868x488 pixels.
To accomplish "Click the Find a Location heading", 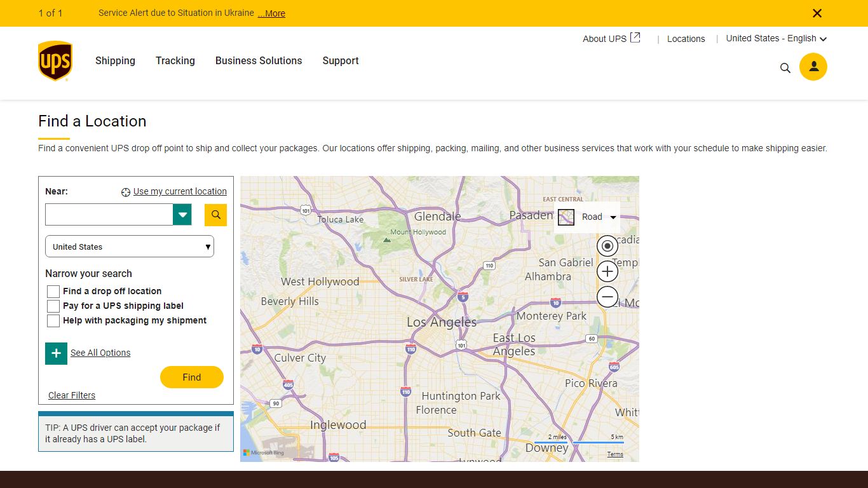I will click(92, 121).
